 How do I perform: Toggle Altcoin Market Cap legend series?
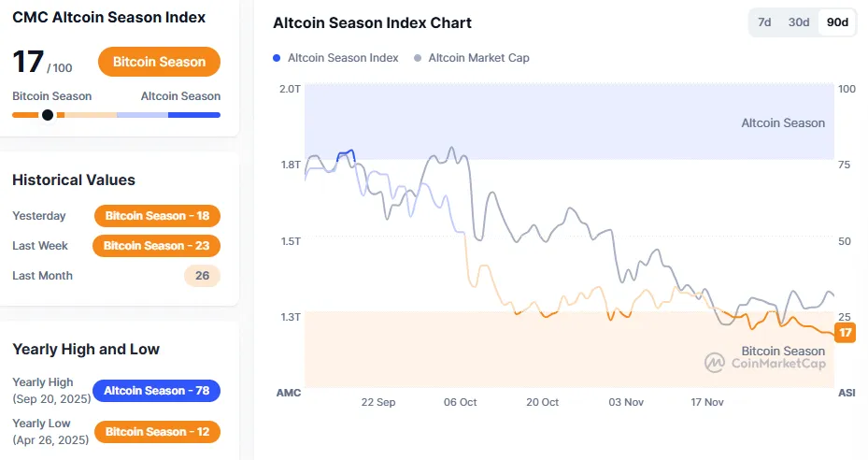point(478,58)
